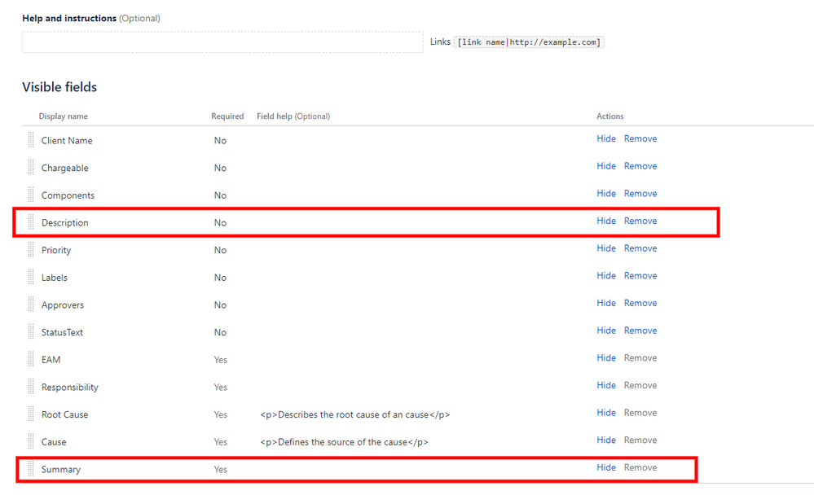Remove the StatusText field
Image resolution: width=814 pixels, height=504 pixels.
640,331
